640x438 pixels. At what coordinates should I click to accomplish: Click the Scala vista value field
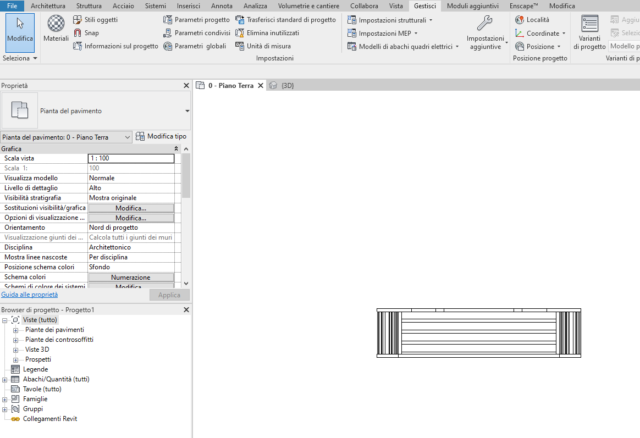[131, 158]
